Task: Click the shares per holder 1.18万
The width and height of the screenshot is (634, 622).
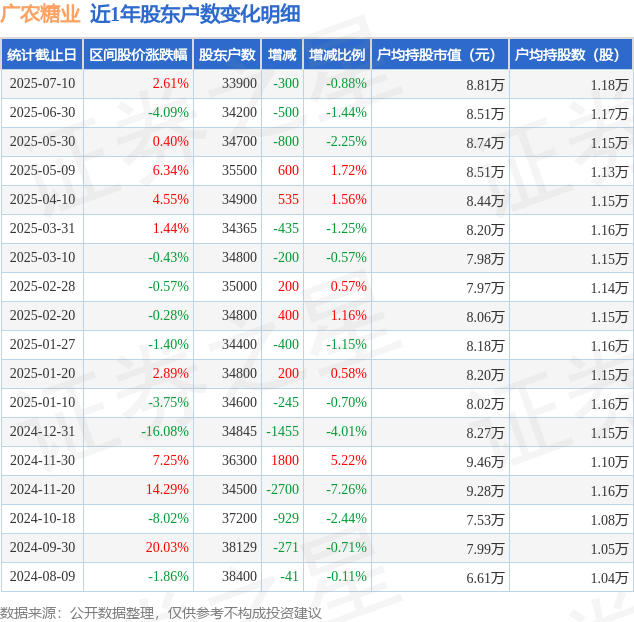Action: click(x=609, y=85)
